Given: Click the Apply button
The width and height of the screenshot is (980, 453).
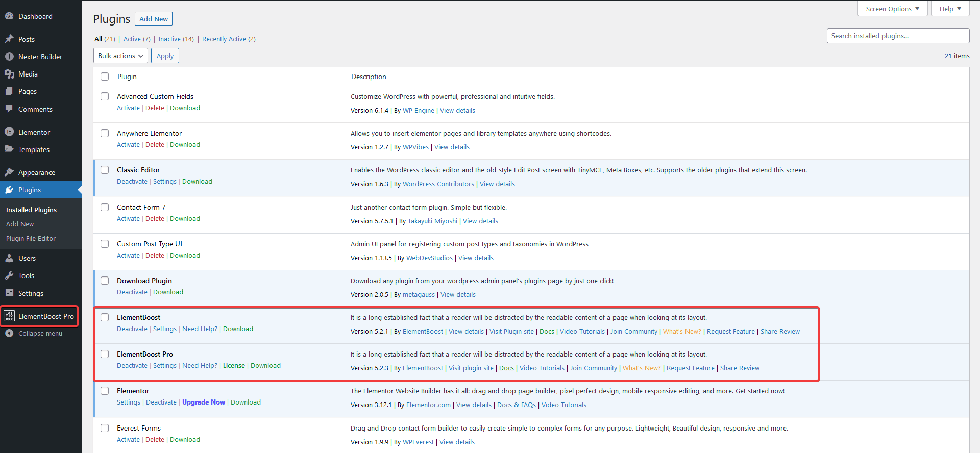Looking at the screenshot, I should tap(165, 56).
